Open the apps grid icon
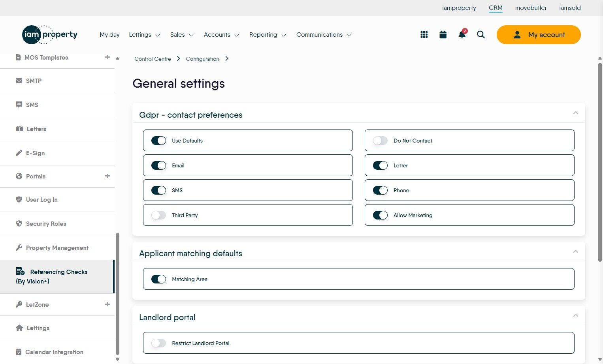The width and height of the screenshot is (603, 364). (x=424, y=35)
